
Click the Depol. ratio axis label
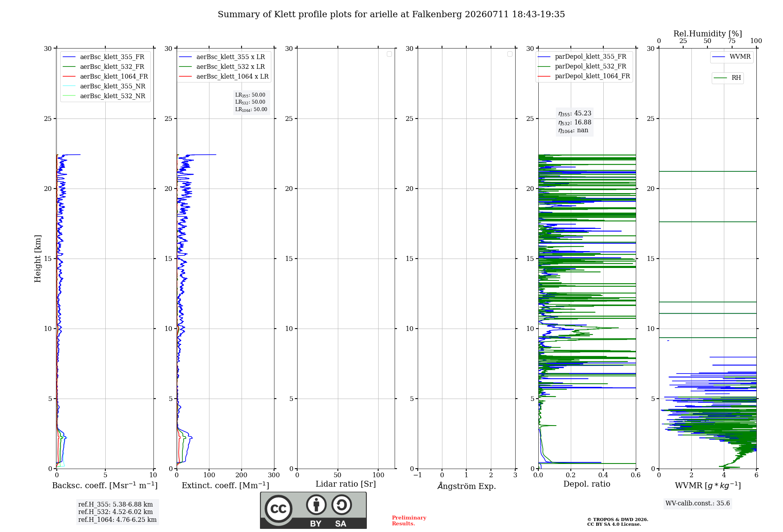pos(586,484)
